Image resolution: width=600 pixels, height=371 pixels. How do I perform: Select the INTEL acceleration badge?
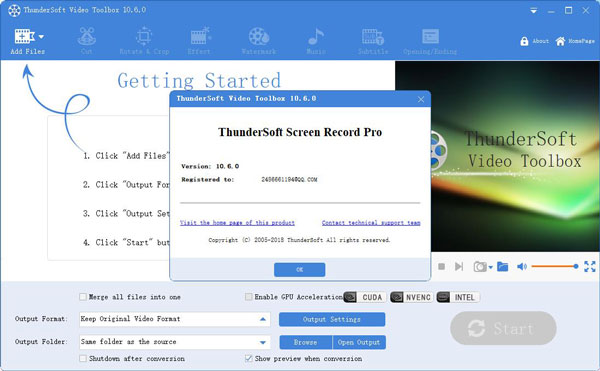458,297
